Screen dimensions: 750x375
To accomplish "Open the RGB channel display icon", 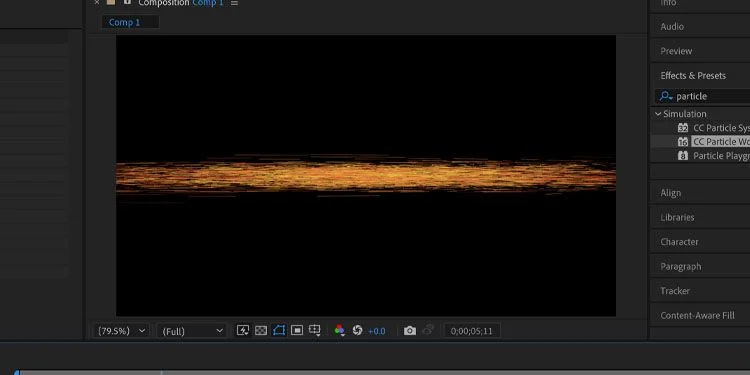I will [x=340, y=331].
